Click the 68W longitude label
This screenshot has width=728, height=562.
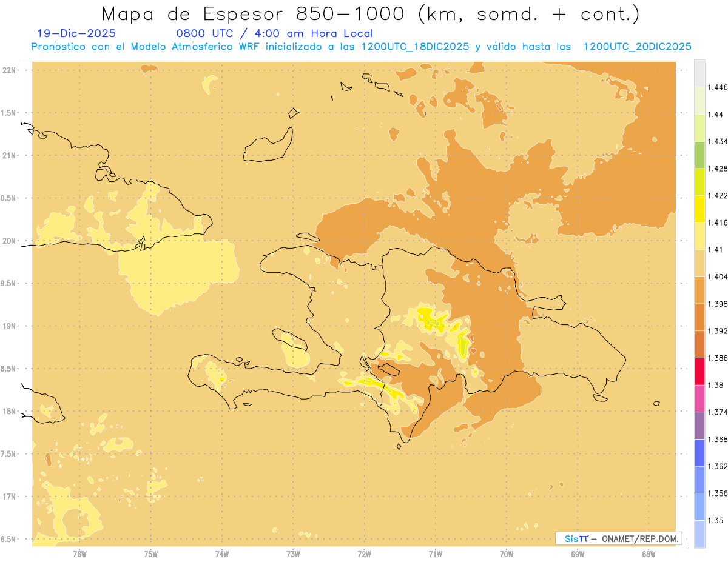click(x=649, y=554)
